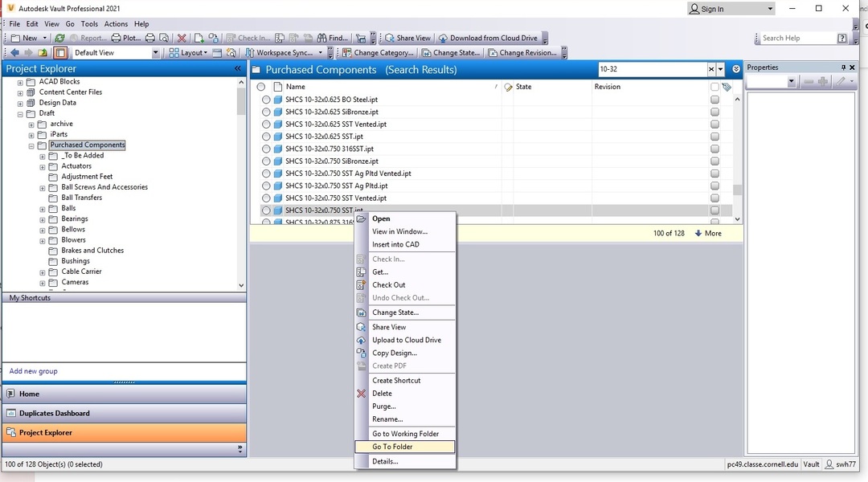The image size is (868, 482).
Task: Click the pin icon on Properties panel
Action: (x=843, y=67)
